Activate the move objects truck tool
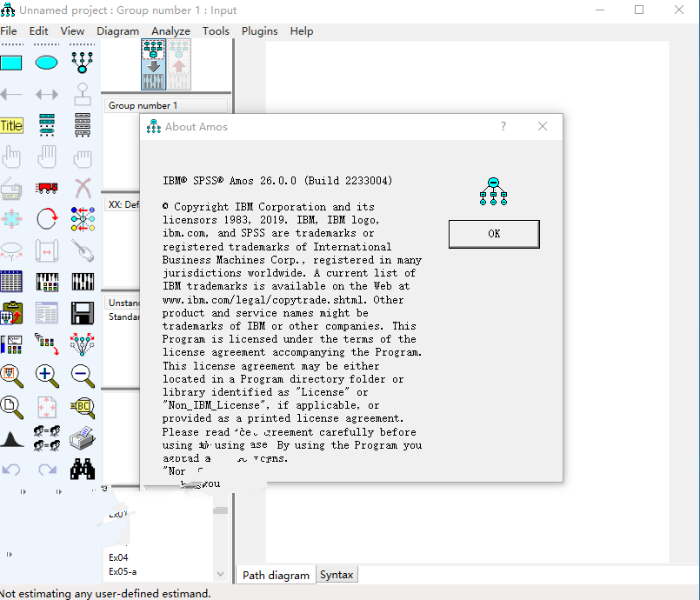The width and height of the screenshot is (700, 600). coord(46,188)
